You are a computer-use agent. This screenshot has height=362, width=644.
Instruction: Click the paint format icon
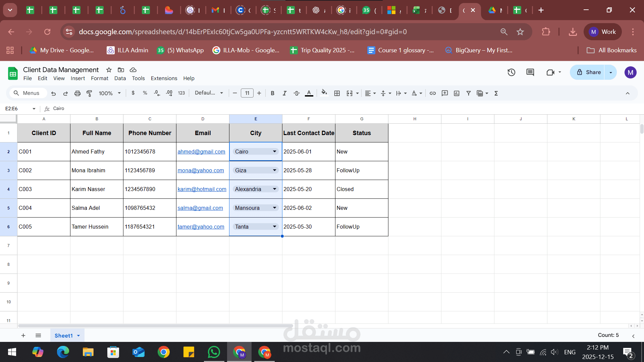tap(89, 93)
